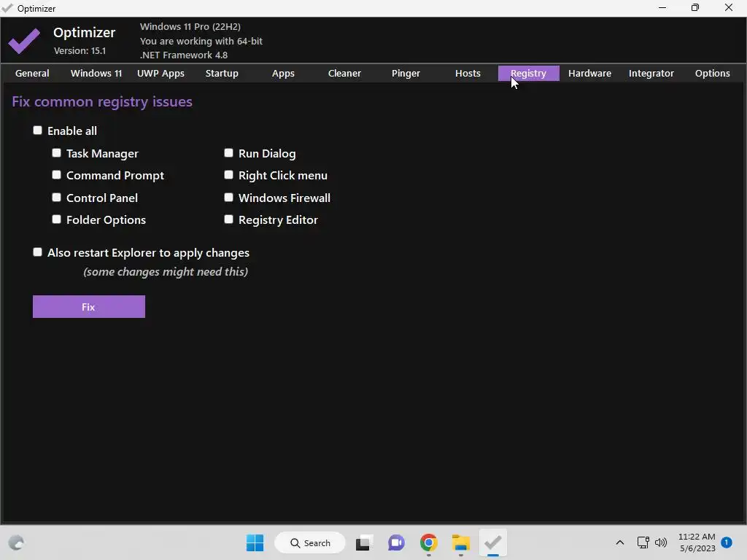Restore down the Optimizer window
Screen dimensions: 747x560
click(695, 8)
